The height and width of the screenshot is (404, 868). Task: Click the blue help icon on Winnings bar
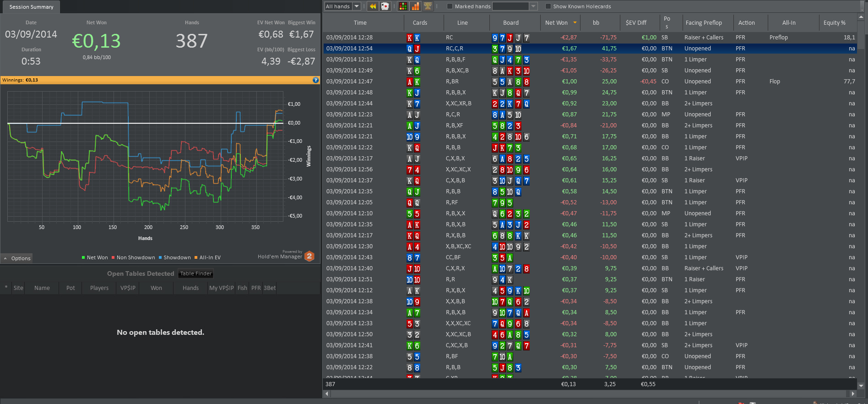pos(315,80)
